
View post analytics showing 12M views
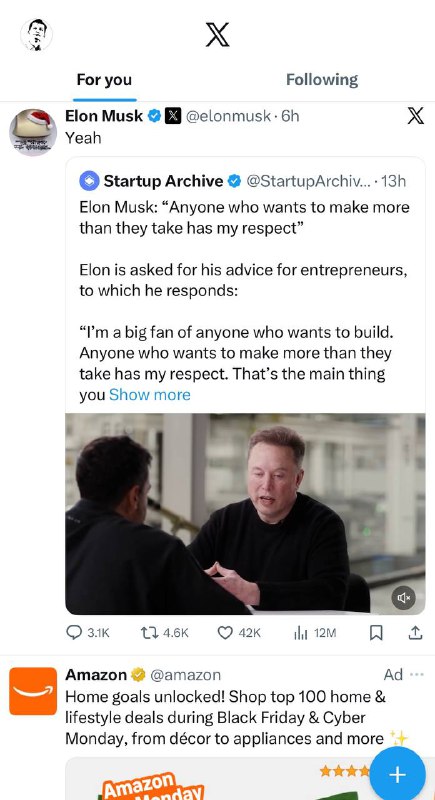(x=315, y=633)
